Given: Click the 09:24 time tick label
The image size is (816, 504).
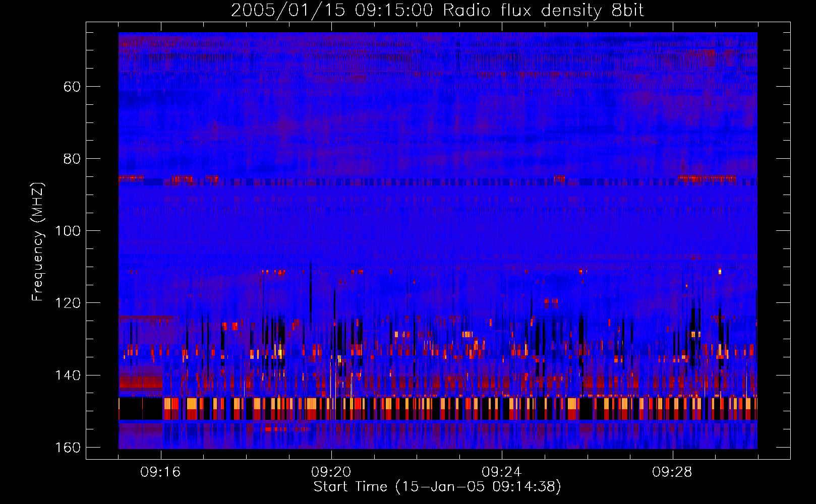Looking at the screenshot, I should pyautogui.click(x=501, y=472).
